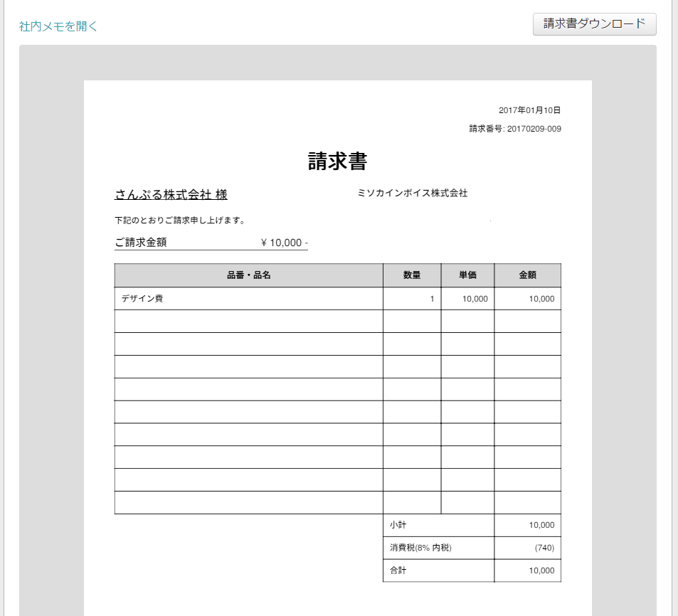Open the 社内メモを開く link
Image resolution: width=678 pixels, height=616 pixels.
[x=58, y=26]
